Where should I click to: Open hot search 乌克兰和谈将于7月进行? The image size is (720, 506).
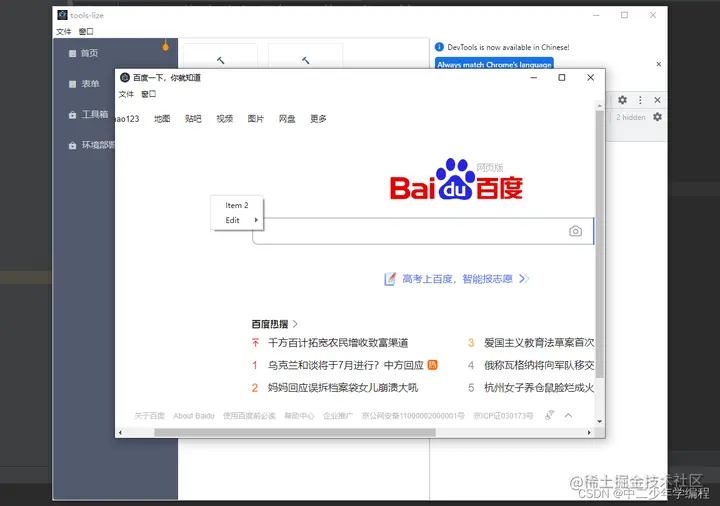tap(345, 365)
